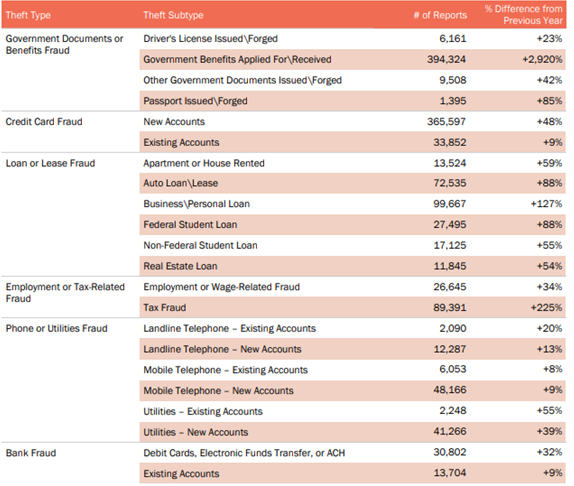Select the Tax Fraud row
This screenshot has height=486, width=574.
(x=353, y=308)
